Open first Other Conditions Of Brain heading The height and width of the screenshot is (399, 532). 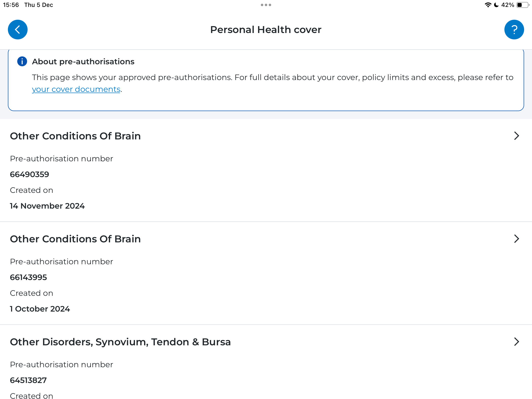75,136
